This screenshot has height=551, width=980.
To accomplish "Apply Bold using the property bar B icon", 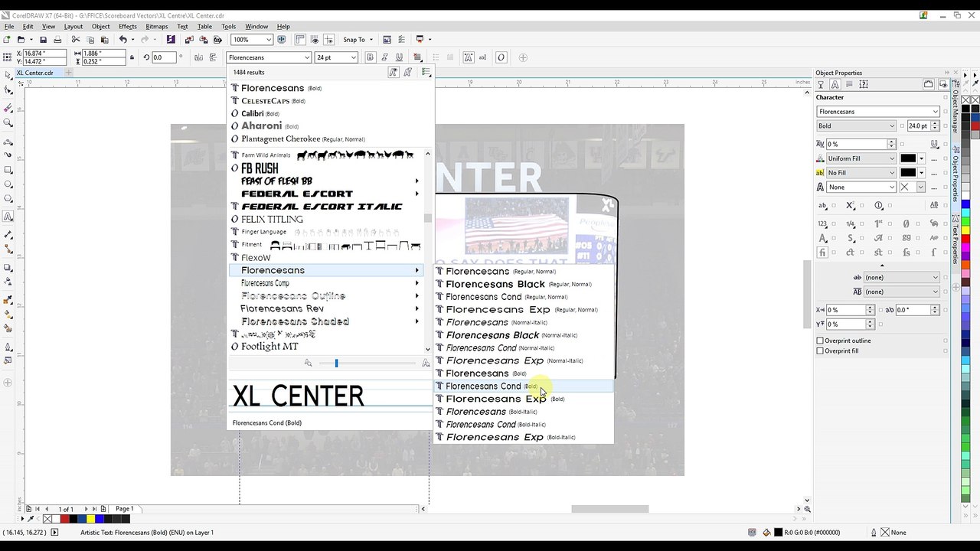I will 371,57.
